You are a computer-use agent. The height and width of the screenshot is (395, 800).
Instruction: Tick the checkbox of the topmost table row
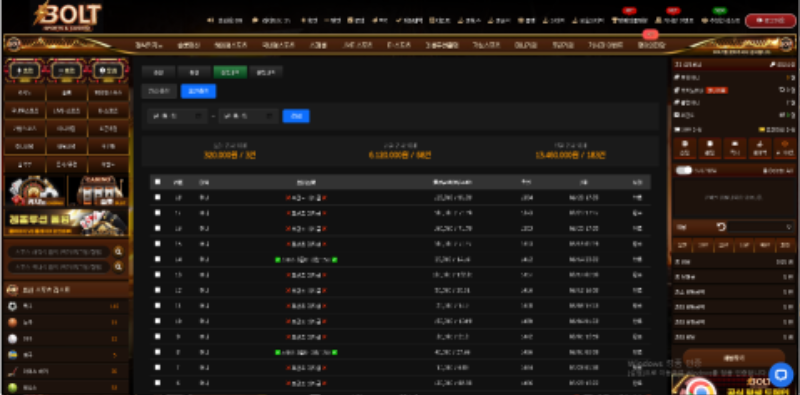click(x=158, y=197)
